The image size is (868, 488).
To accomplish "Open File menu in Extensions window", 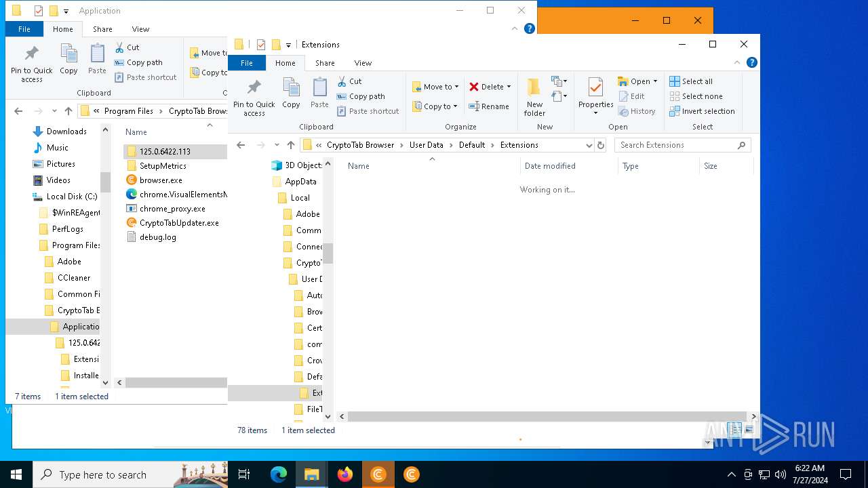I will coord(247,63).
